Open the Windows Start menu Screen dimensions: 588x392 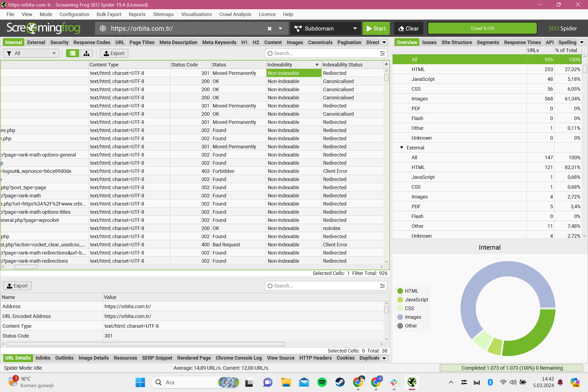[140, 382]
